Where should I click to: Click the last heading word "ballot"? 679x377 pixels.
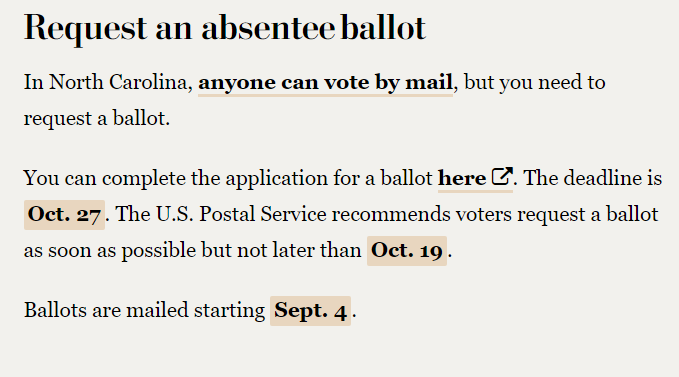tap(383, 29)
